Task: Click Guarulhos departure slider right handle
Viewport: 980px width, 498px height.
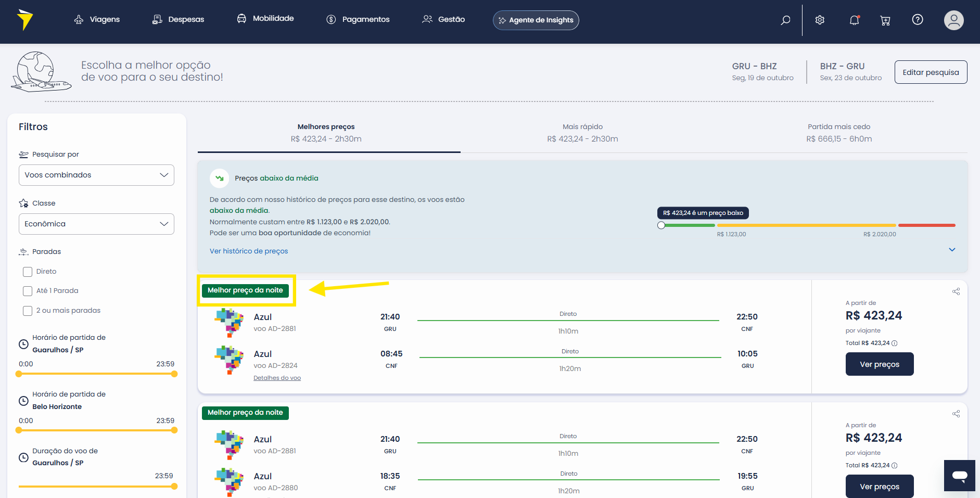Action: click(x=174, y=374)
